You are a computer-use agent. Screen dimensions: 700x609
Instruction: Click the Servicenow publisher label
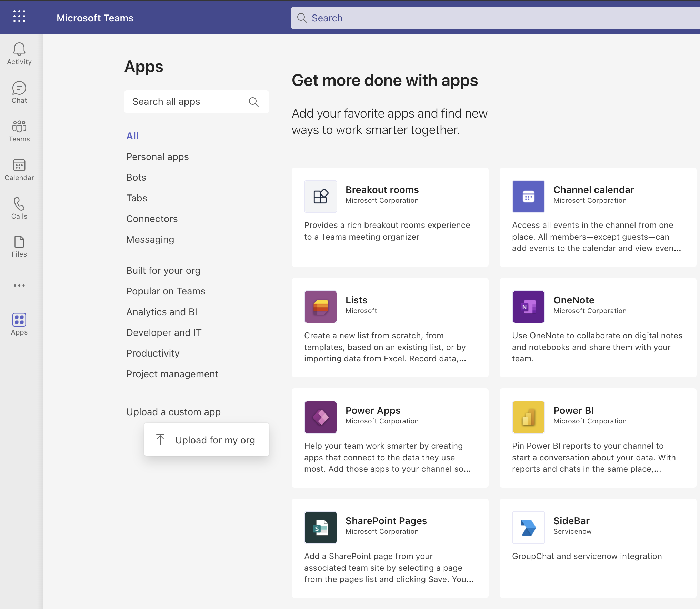[x=572, y=531]
